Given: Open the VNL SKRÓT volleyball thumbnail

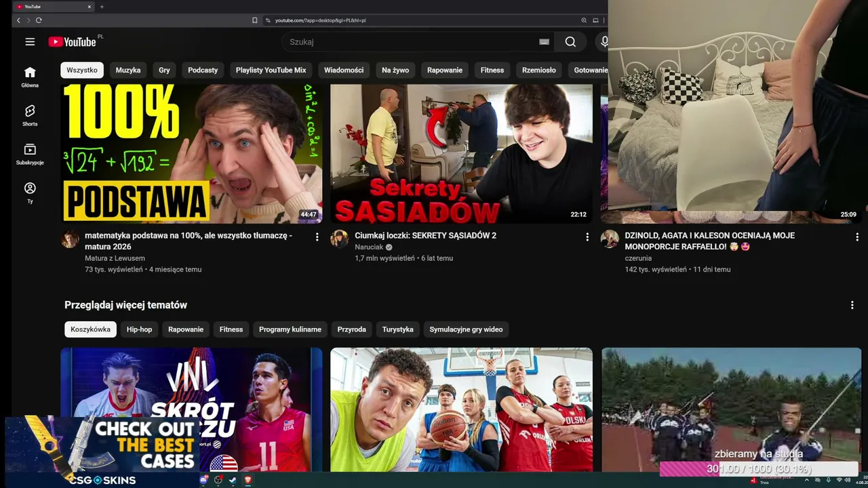Looking at the screenshot, I should click(x=191, y=410).
